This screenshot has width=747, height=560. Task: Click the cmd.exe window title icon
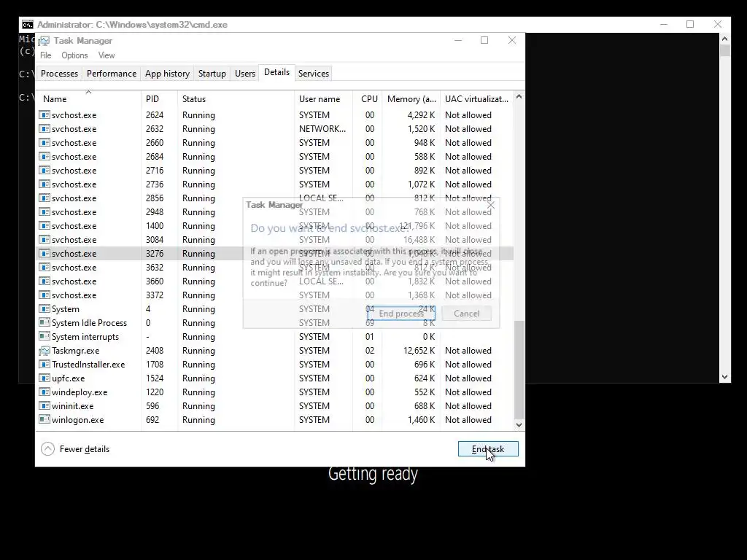[x=28, y=25]
